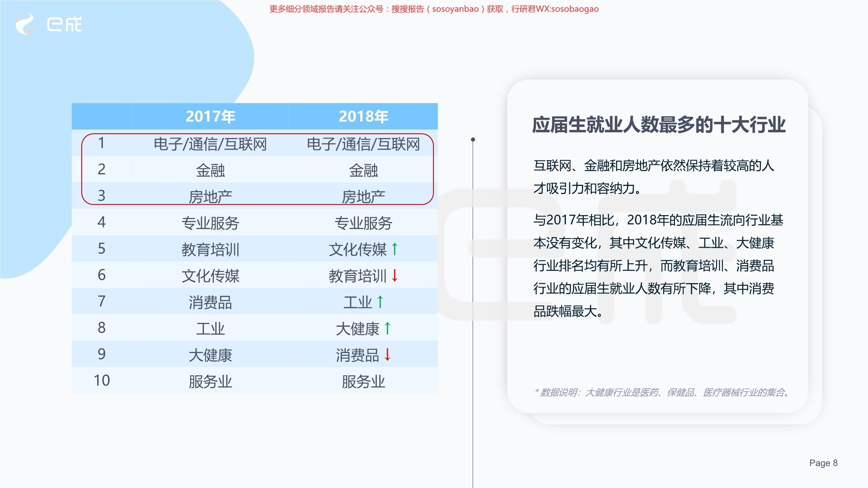Click 教育培训 in the 2018 column

tap(358, 276)
